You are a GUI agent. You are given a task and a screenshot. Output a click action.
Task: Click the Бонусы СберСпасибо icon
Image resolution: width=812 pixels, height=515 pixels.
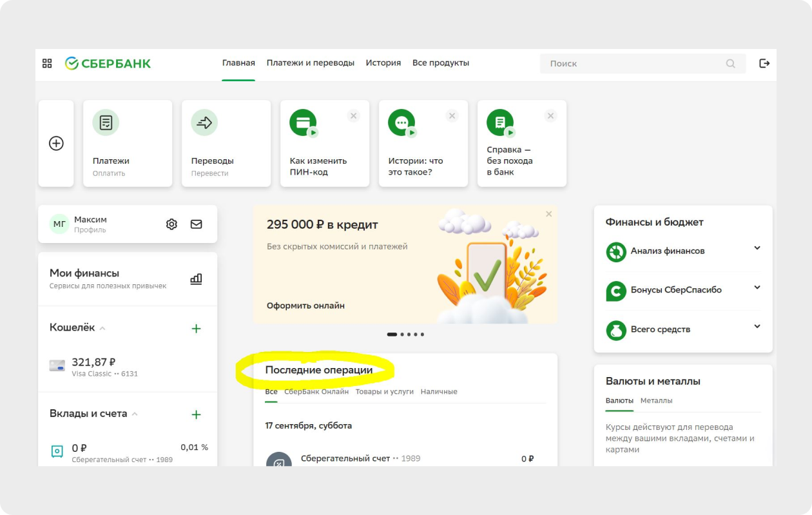point(616,291)
